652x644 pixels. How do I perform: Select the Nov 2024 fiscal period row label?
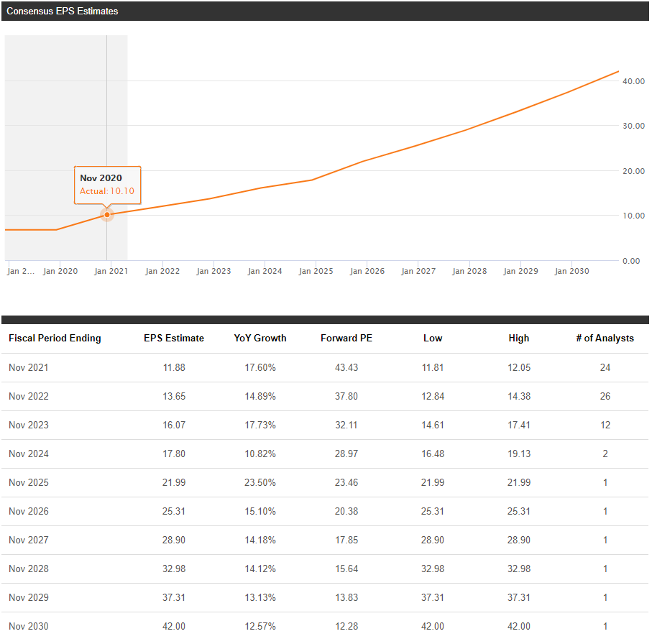coord(29,454)
